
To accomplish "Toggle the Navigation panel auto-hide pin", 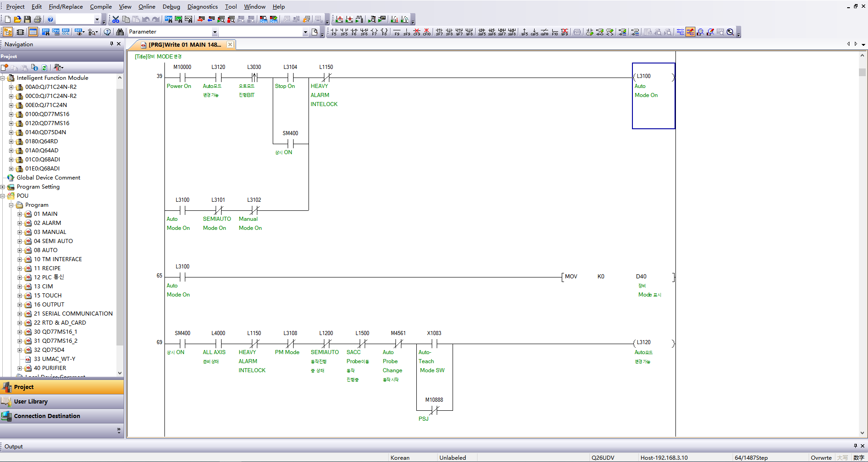I will tap(111, 44).
